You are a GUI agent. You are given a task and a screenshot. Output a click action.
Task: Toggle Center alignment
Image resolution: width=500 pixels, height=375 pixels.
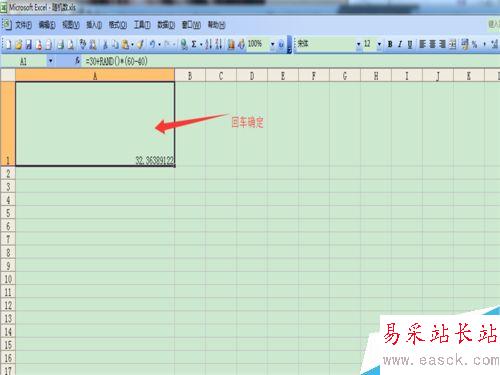[x=432, y=44]
